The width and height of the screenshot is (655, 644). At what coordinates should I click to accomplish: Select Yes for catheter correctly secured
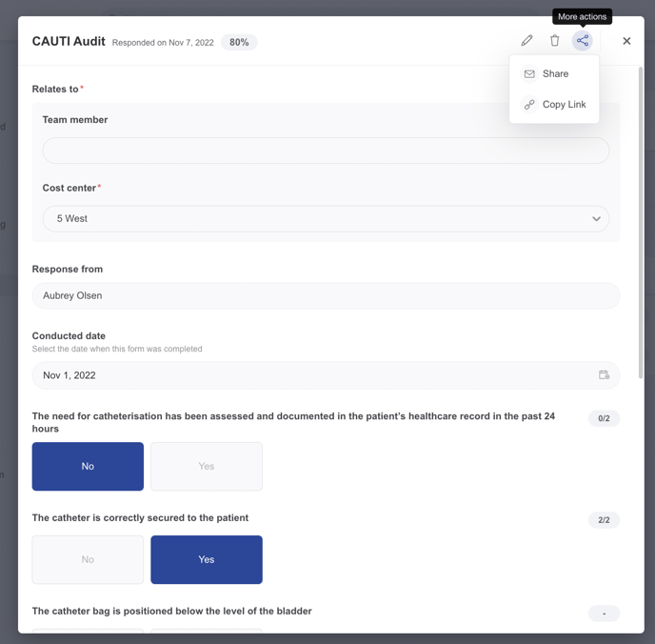207,559
